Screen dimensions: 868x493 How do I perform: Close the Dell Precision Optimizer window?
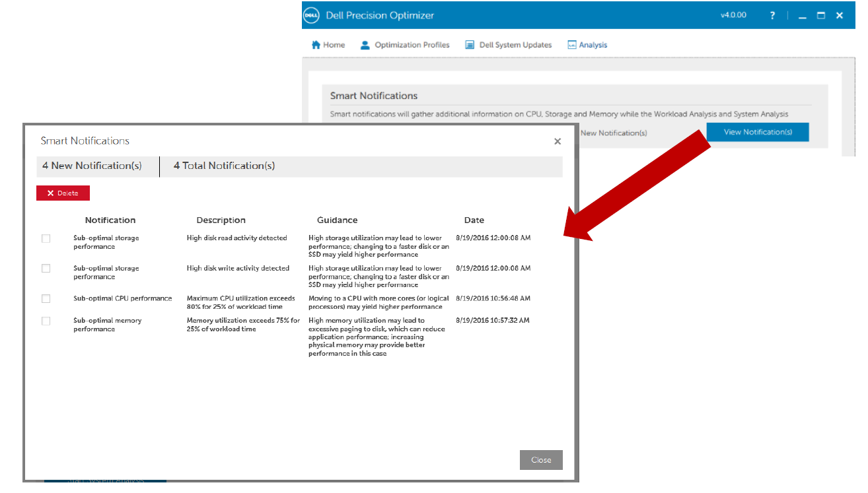click(x=840, y=15)
